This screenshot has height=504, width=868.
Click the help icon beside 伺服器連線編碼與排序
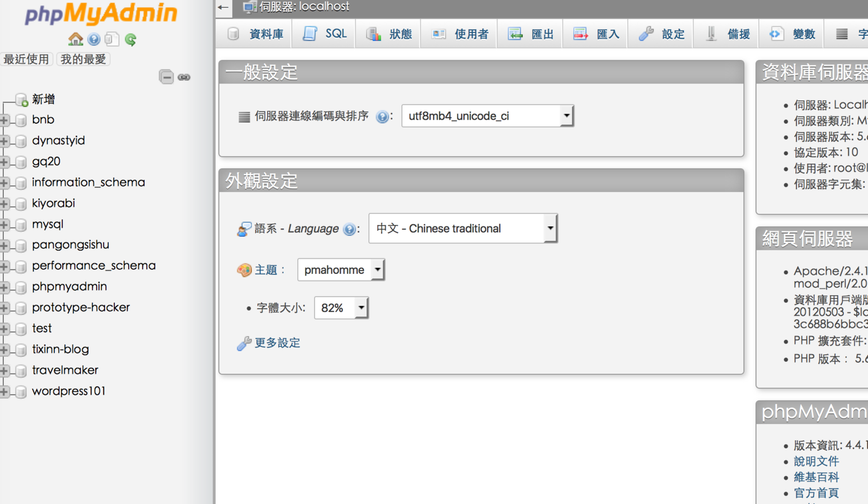(382, 116)
